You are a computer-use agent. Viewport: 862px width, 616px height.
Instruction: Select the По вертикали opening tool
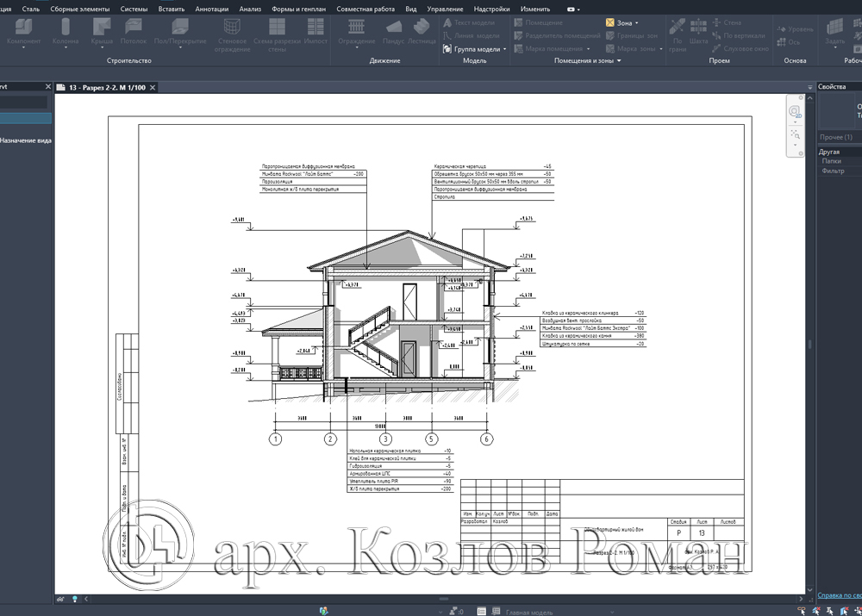739,35
